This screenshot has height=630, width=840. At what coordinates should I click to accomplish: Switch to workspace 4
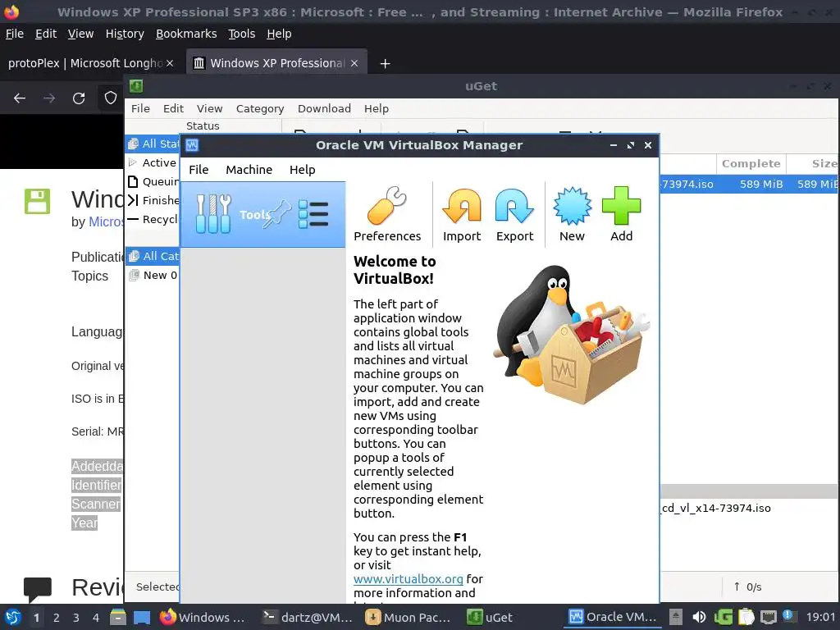coord(95,618)
